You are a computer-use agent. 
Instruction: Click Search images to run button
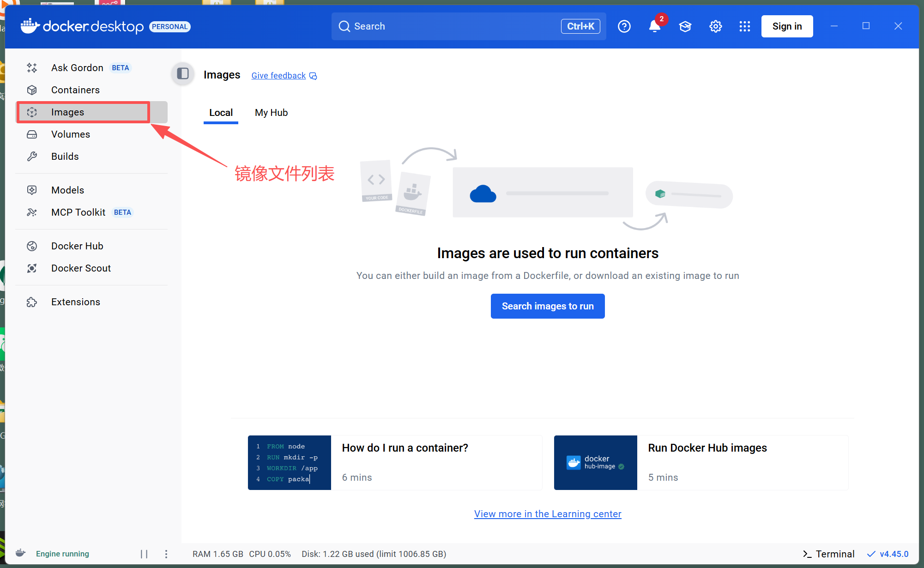pyautogui.click(x=548, y=306)
